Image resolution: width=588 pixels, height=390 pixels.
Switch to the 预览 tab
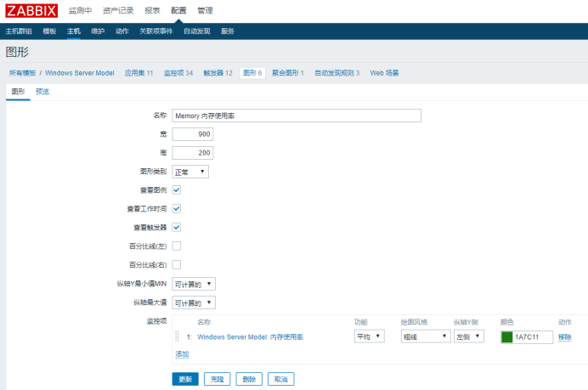[42, 92]
